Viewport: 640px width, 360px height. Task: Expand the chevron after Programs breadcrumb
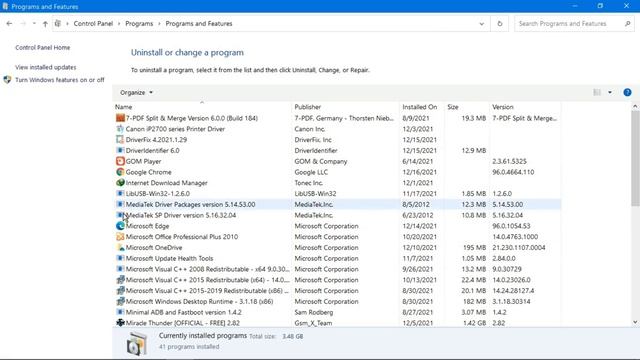(x=159, y=24)
